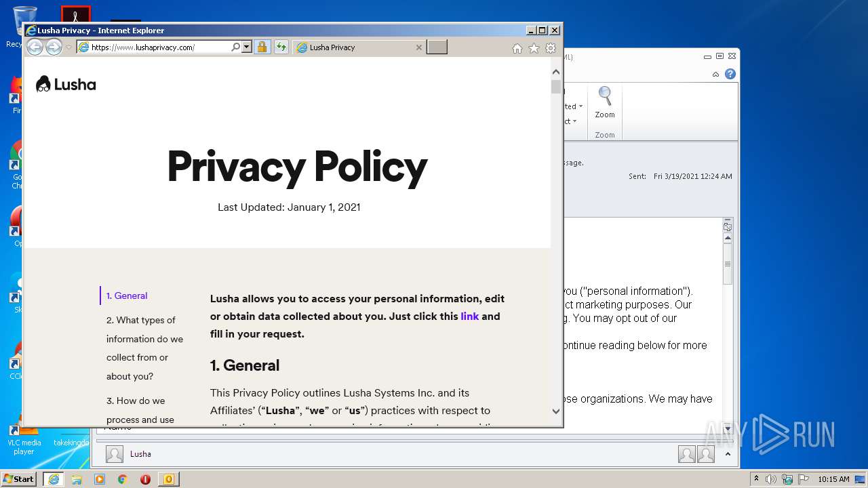Click Outlook help question mark icon
Screen dimensions: 868x488
click(x=730, y=74)
